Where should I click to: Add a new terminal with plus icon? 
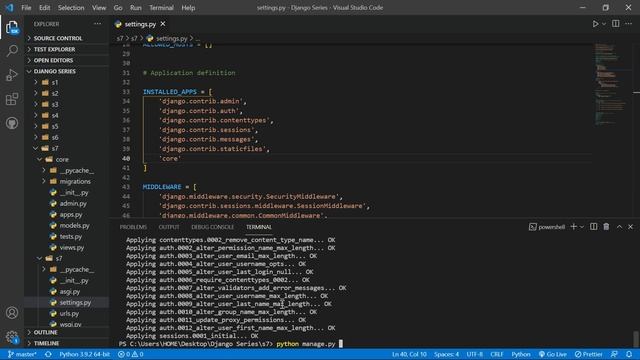[573, 227]
